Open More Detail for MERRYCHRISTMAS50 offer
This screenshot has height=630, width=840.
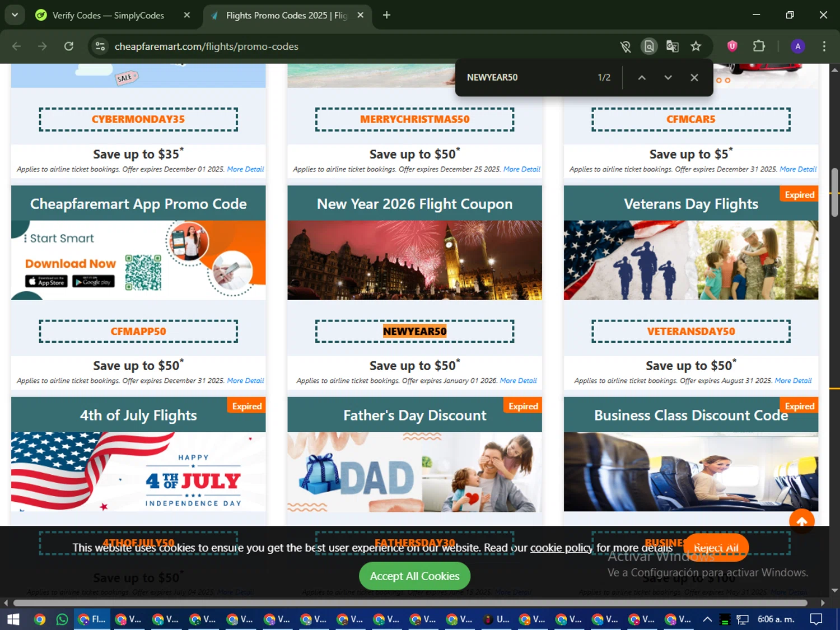point(522,169)
